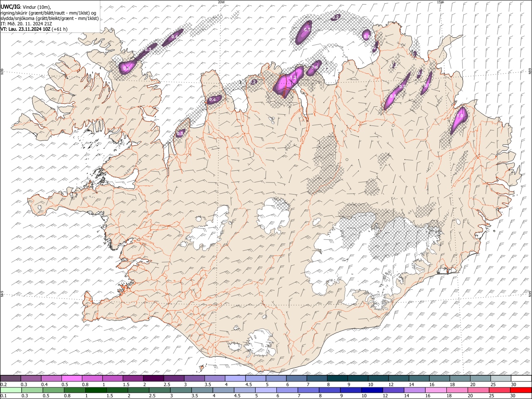The height and width of the screenshot is (399, 532).
Task: Pick lower legend swatch starting at 9
Action: [350, 390]
